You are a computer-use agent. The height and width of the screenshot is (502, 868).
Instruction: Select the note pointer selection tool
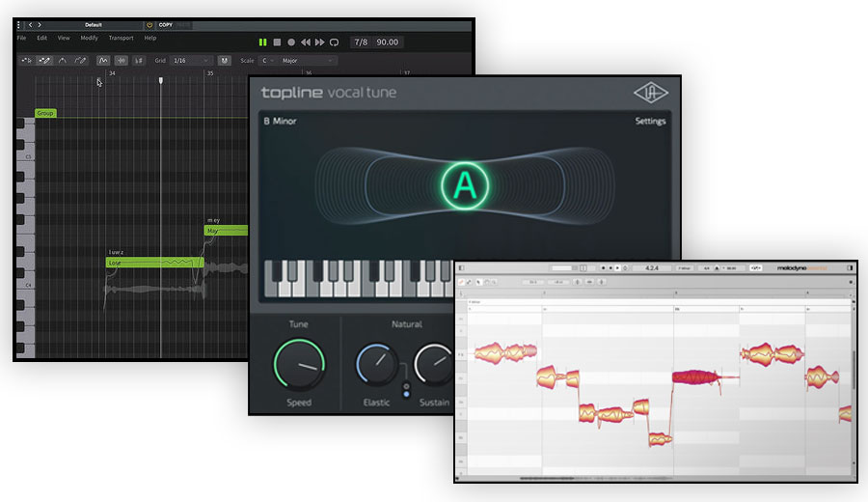pos(26,61)
